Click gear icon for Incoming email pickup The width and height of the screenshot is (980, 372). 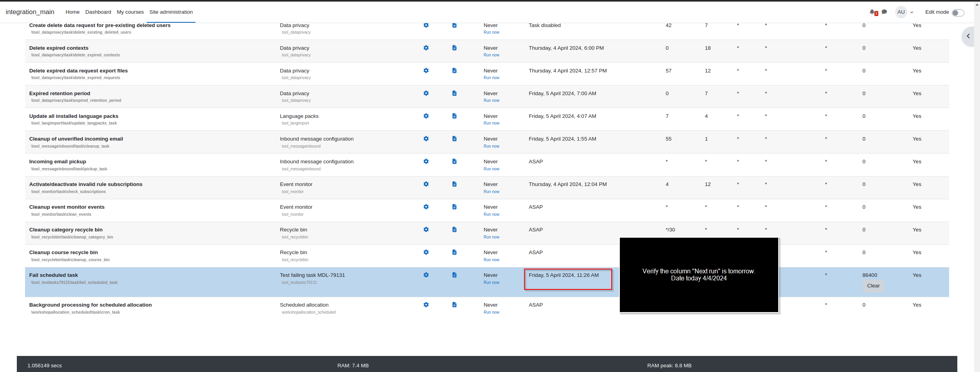(426, 161)
